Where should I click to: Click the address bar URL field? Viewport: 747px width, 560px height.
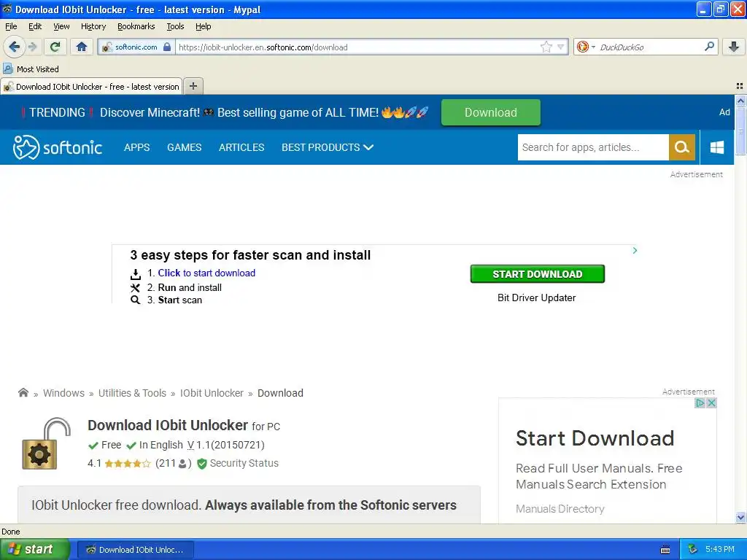coord(357,47)
